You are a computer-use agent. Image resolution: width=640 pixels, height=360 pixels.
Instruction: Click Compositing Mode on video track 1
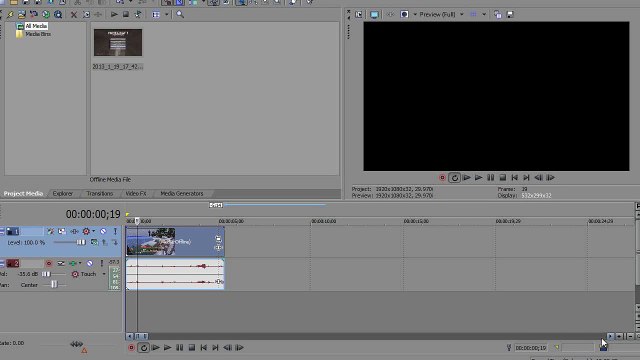(x=94, y=242)
